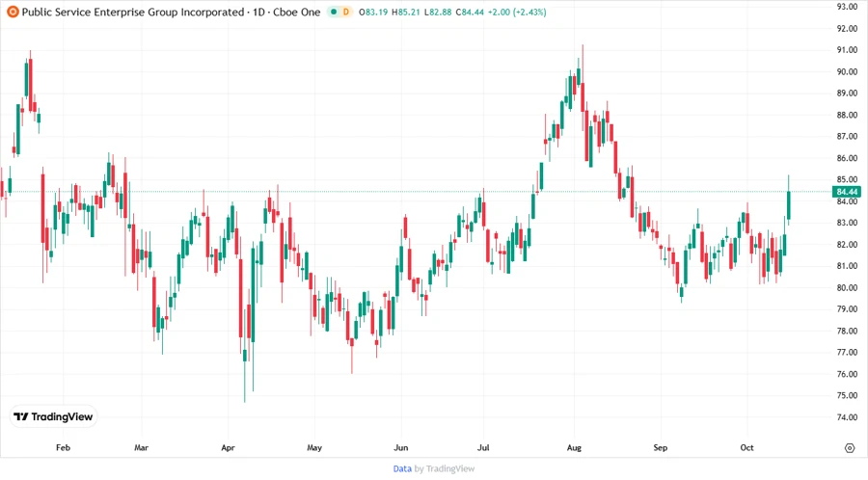Click the 78.00 price axis label
Image resolution: width=868 pixels, height=480 pixels.
click(x=847, y=332)
